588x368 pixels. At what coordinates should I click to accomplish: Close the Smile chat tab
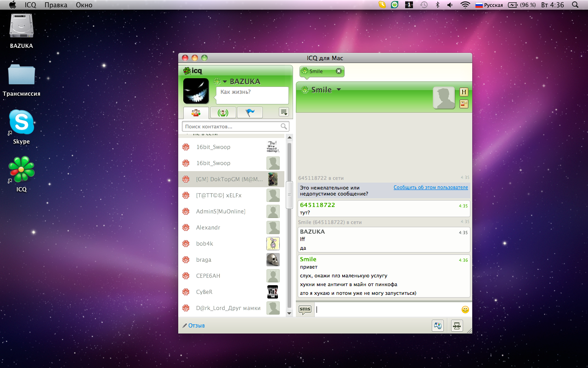tap(339, 71)
